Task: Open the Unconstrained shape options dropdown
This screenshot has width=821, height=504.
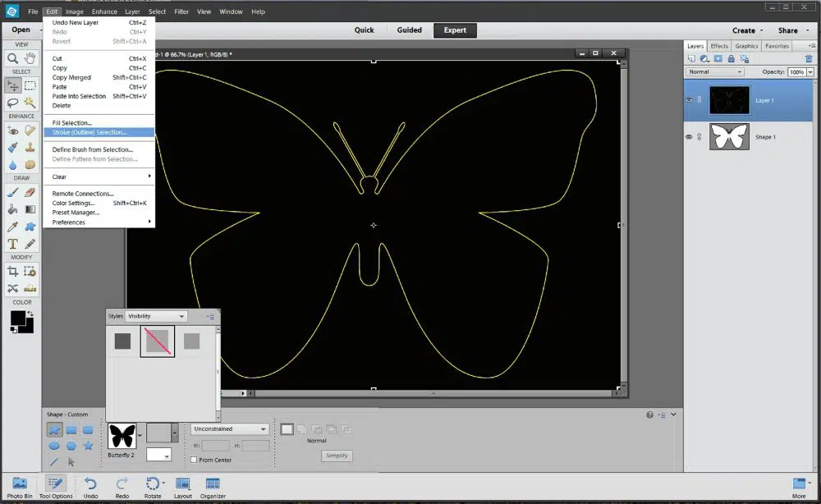Action: tap(230, 428)
